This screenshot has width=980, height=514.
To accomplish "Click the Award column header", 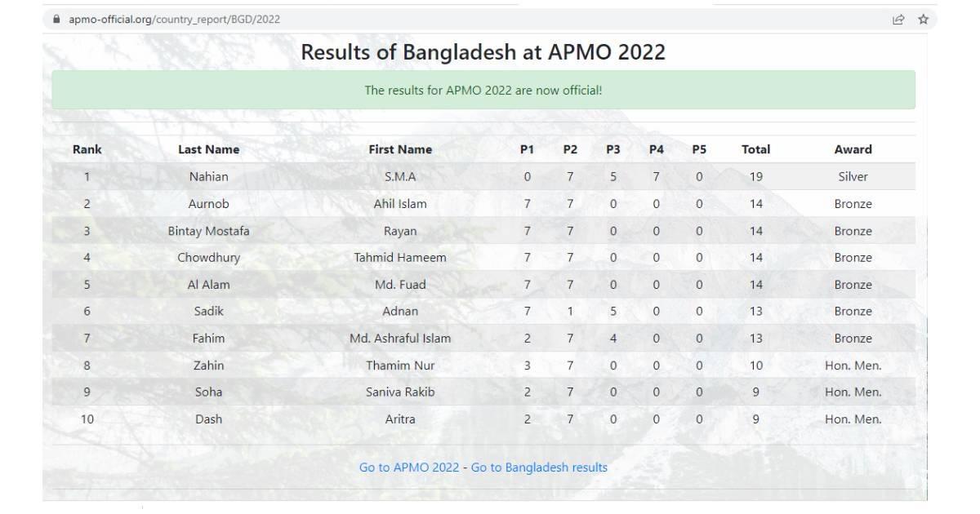I will coord(853,149).
